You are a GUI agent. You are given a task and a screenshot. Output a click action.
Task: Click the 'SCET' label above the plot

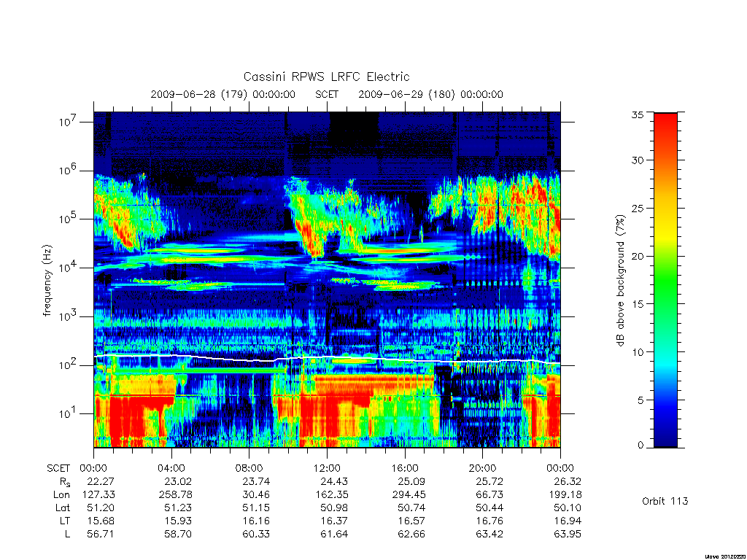click(327, 94)
